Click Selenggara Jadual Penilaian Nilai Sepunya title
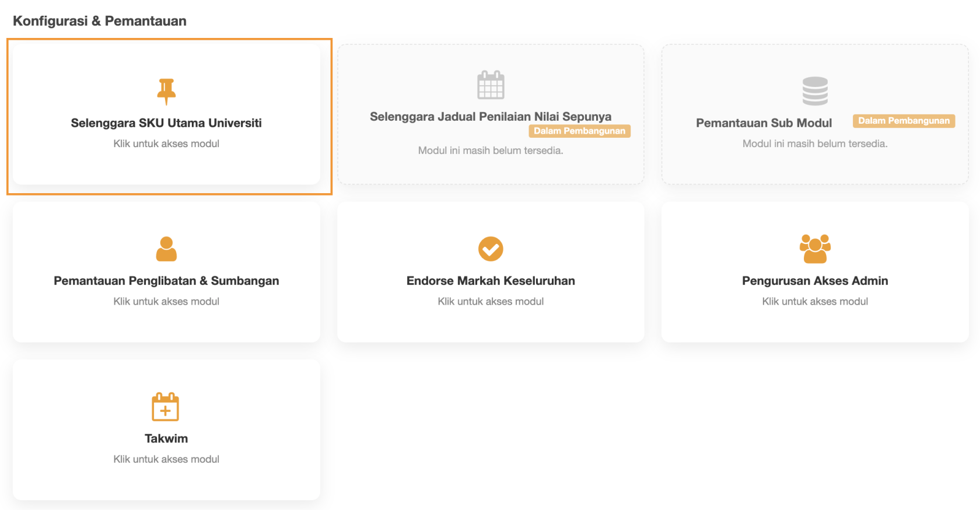This screenshot has height=510, width=980. point(491,117)
